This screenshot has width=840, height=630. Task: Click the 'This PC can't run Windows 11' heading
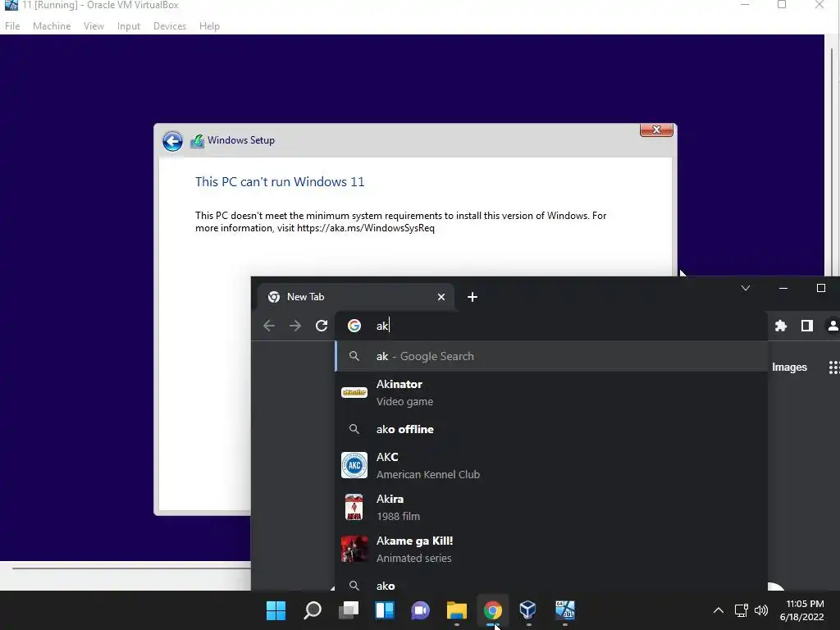280,181
